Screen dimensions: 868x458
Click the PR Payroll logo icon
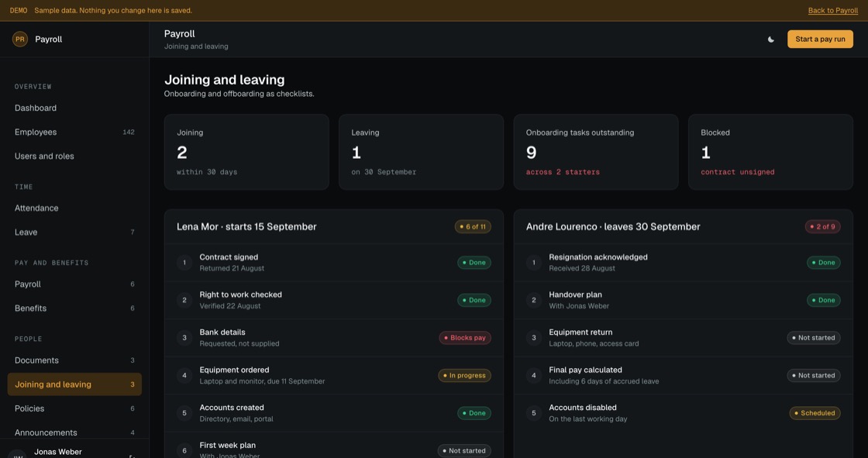[x=20, y=39]
